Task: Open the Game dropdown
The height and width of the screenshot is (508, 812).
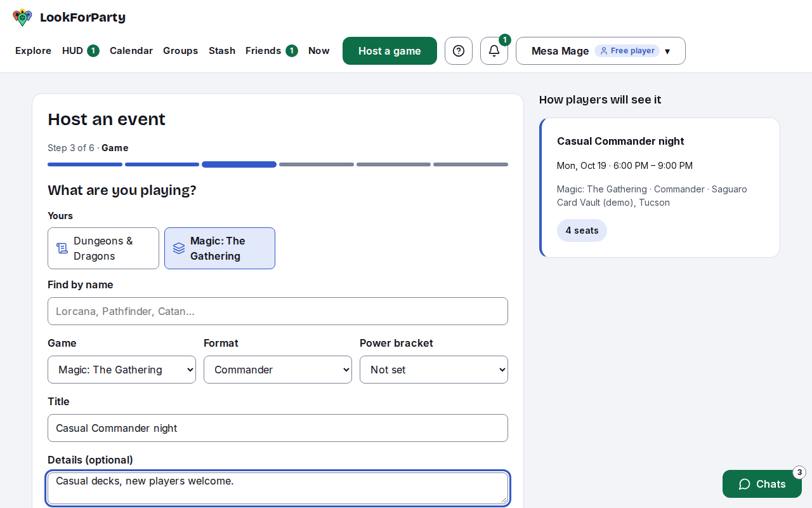Action: point(122,370)
